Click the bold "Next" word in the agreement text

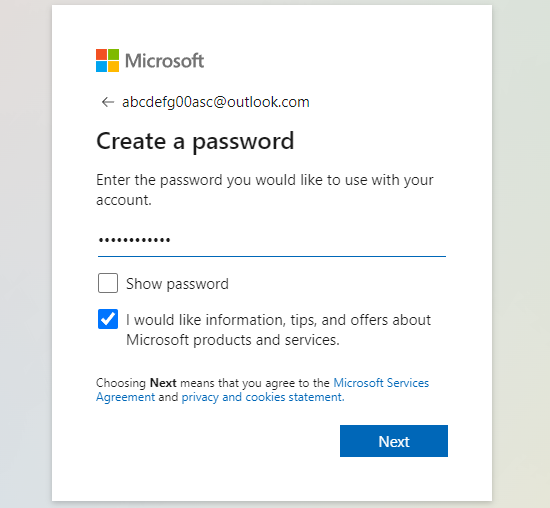pos(163,383)
